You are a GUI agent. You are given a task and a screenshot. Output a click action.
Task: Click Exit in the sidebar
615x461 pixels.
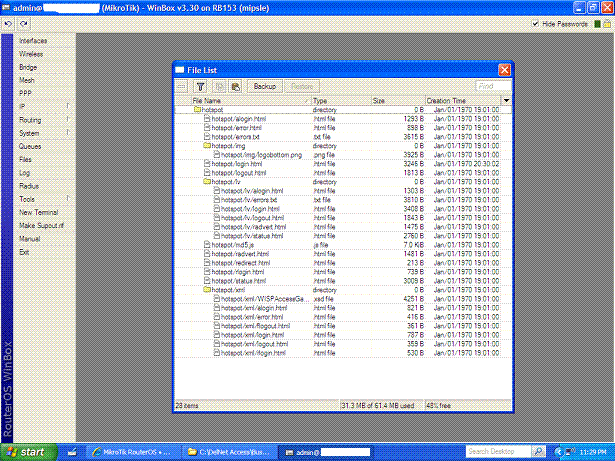24,252
